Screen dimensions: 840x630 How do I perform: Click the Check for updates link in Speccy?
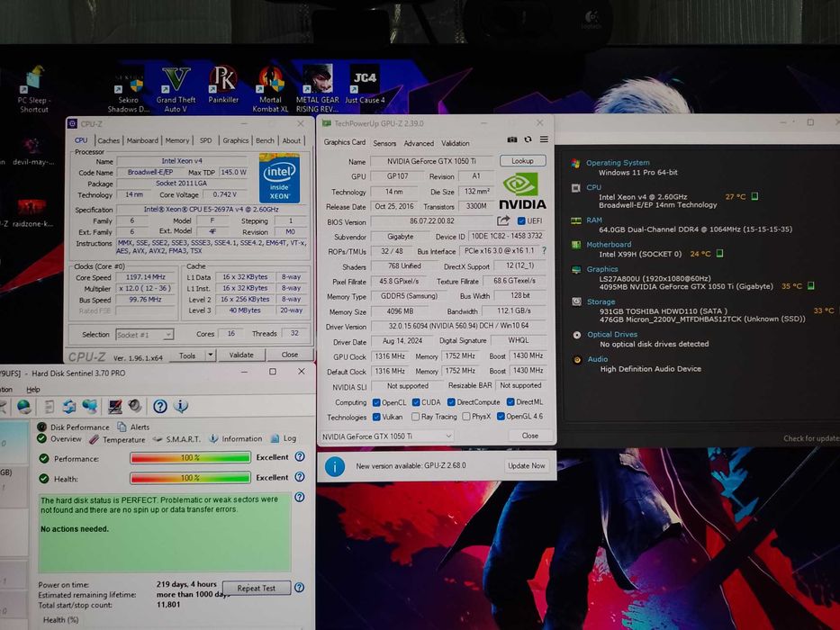click(x=811, y=438)
